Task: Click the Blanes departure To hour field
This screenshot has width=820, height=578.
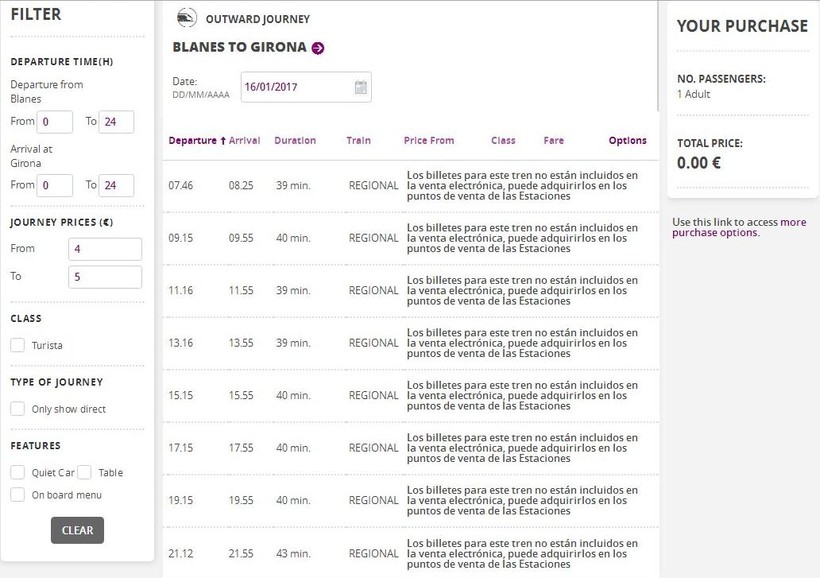Action: pos(116,122)
